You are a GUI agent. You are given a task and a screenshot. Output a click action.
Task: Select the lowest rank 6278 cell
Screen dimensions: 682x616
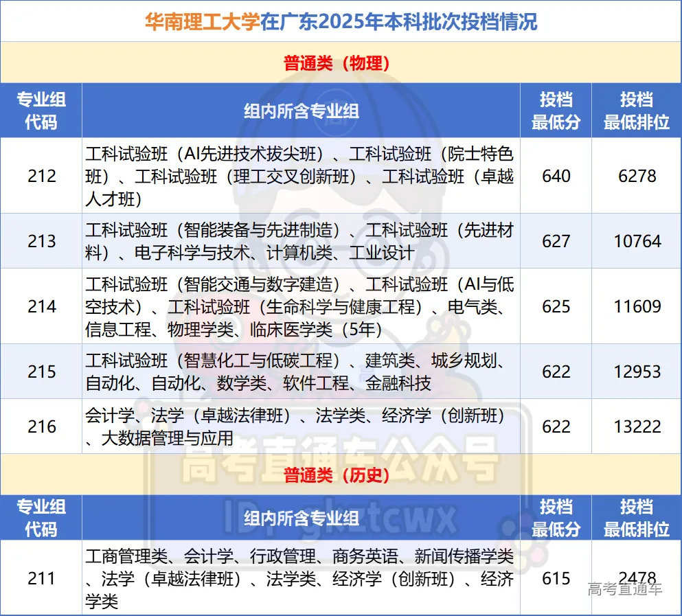point(637,176)
